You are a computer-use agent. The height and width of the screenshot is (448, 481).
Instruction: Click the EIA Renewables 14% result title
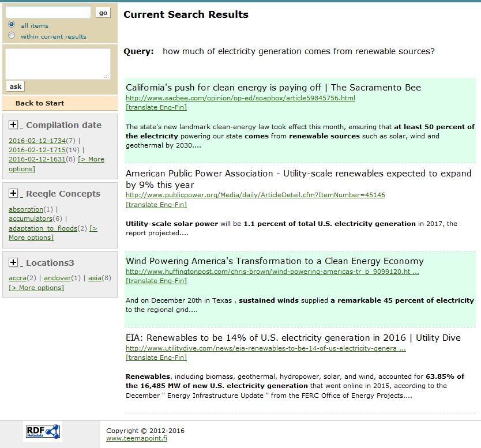coord(293,338)
